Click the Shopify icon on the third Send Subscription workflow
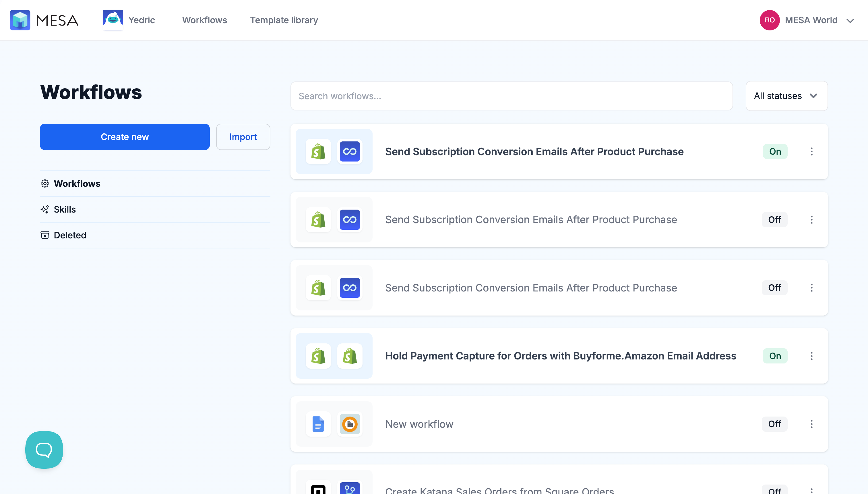The image size is (868, 494). click(x=318, y=288)
